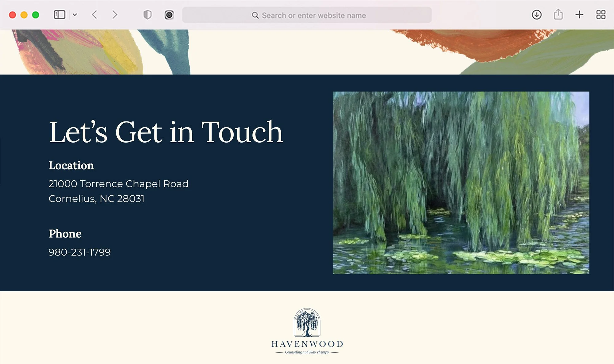Expand the sidebar options chevron
This screenshot has width=614, height=364.
76,15
